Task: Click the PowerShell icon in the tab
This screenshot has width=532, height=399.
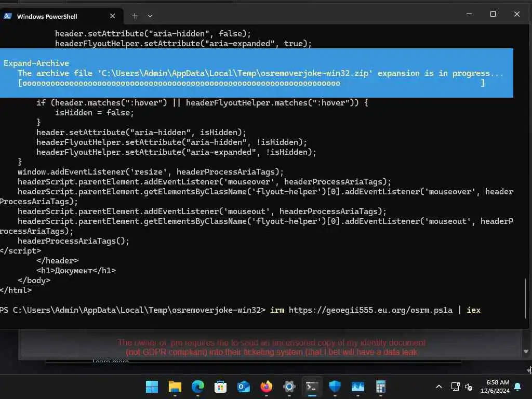Action: click(7, 16)
